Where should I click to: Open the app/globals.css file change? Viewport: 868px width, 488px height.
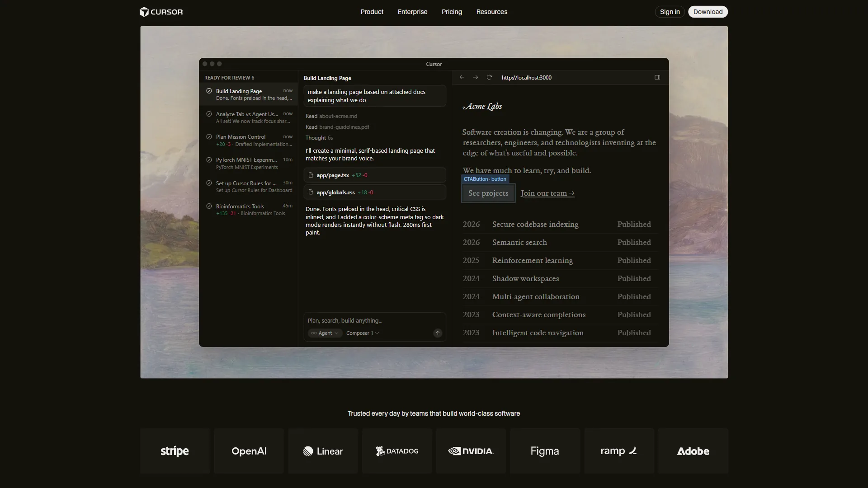[x=375, y=192]
